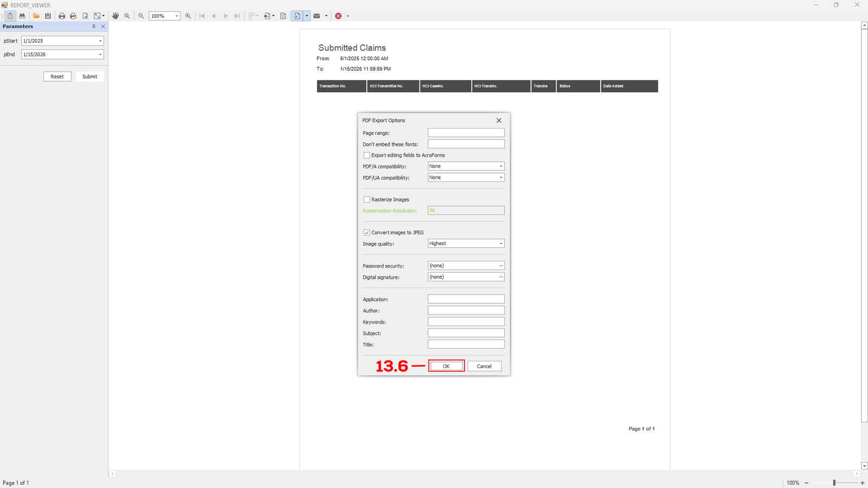This screenshot has width=868, height=488.
Task: Select the Hand tool icon
Action: pyautogui.click(x=115, y=16)
